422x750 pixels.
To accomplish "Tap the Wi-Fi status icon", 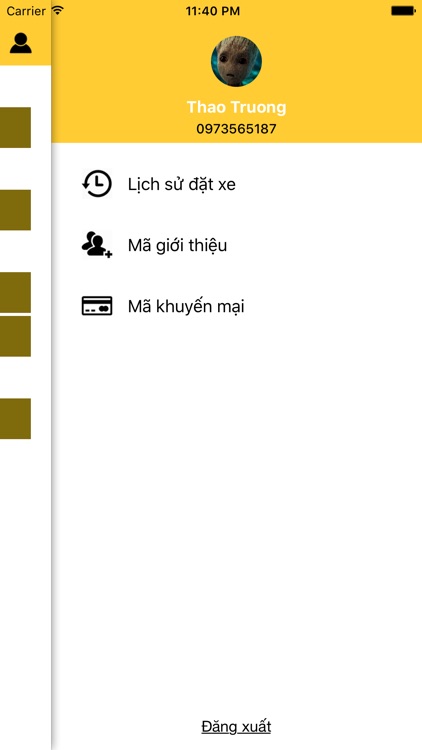I will (x=58, y=10).
